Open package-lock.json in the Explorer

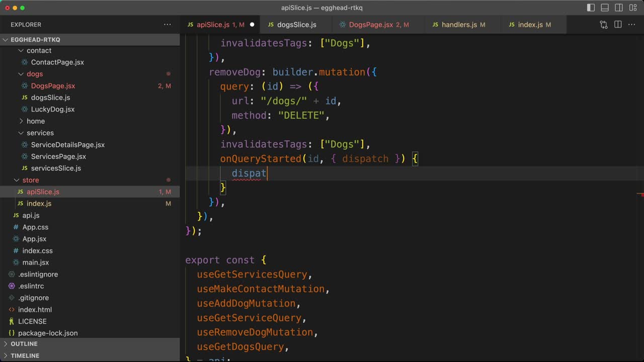coord(48,333)
